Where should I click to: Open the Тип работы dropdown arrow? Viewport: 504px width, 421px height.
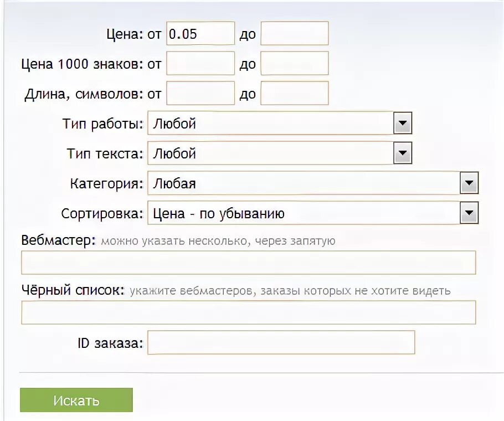pos(403,123)
